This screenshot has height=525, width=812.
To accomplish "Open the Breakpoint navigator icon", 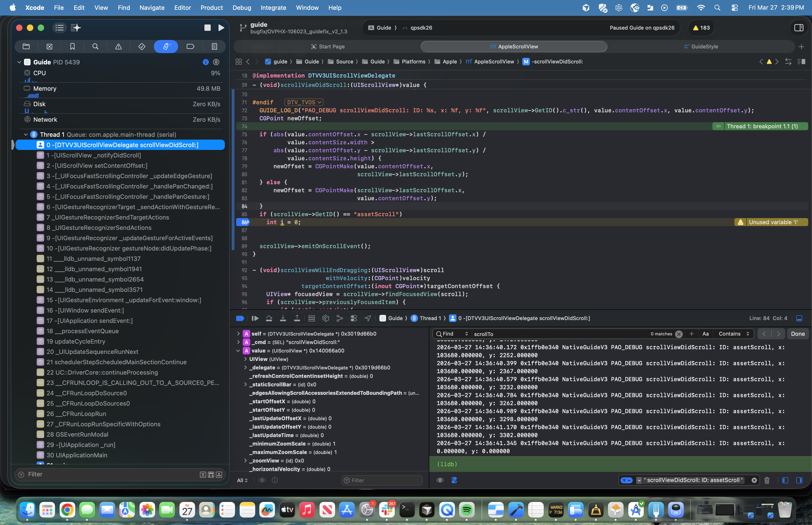I will [191, 46].
